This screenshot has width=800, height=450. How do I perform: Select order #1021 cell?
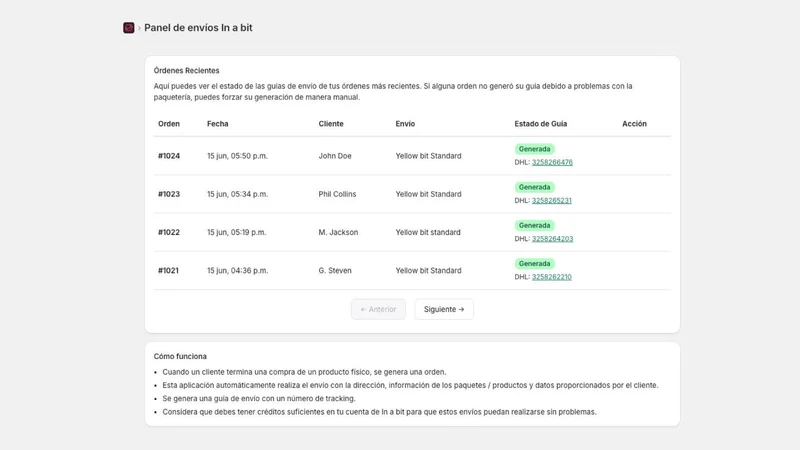pyautogui.click(x=168, y=271)
